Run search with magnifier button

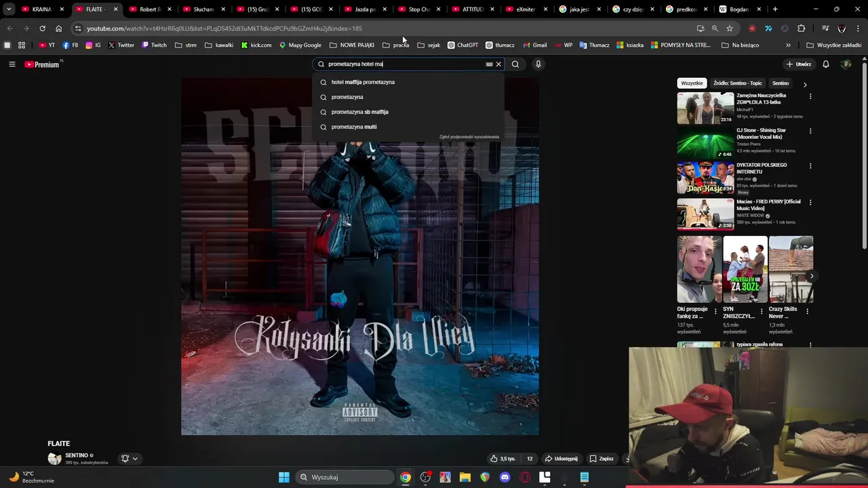(515, 64)
